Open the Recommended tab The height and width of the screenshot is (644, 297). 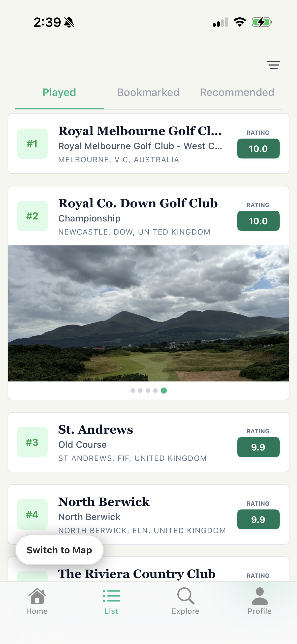coord(237,92)
